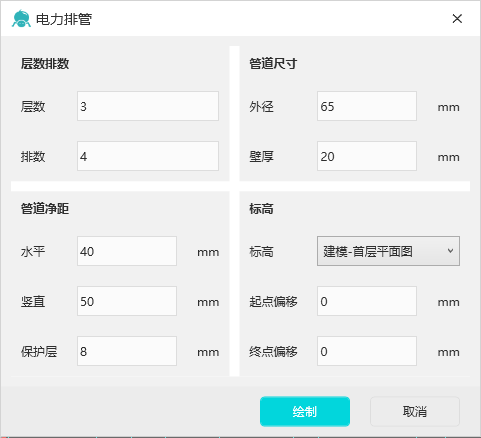This screenshot has width=481, height=438.
Task: Click the 取消 button
Action: point(415,412)
